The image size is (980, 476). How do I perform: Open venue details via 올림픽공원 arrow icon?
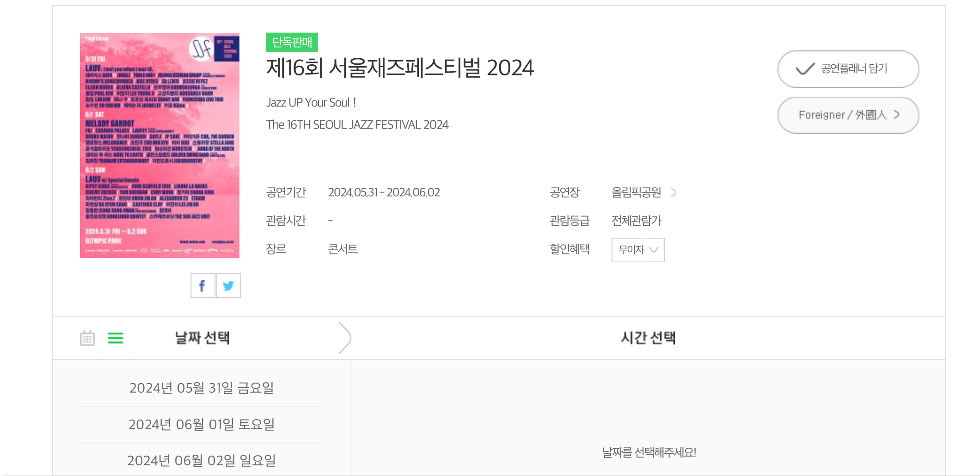(674, 192)
